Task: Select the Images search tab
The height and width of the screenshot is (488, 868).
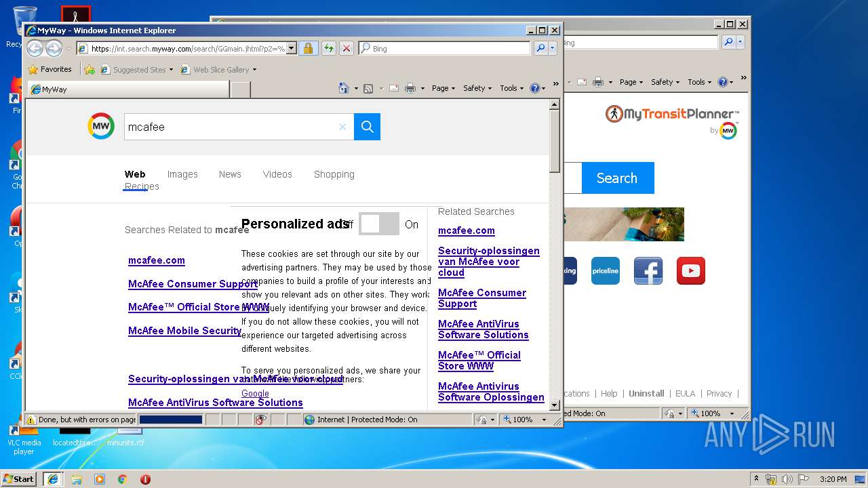Action: 182,174
